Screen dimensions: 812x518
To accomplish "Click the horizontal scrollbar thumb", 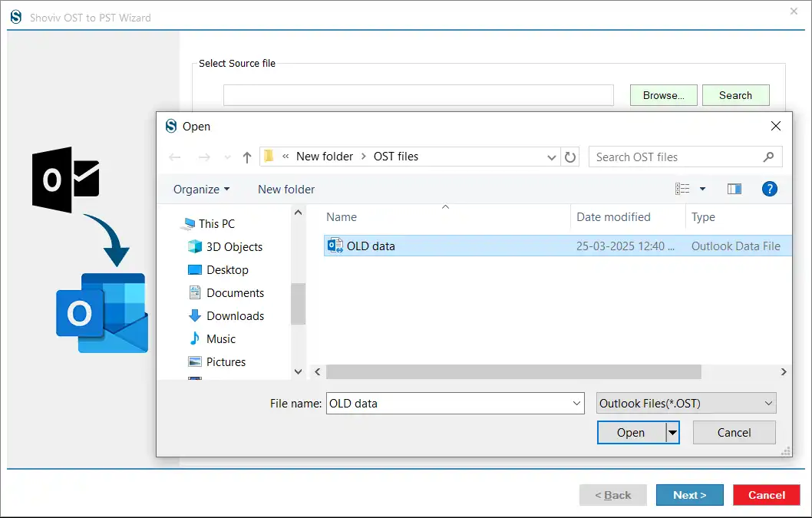I will click(513, 372).
